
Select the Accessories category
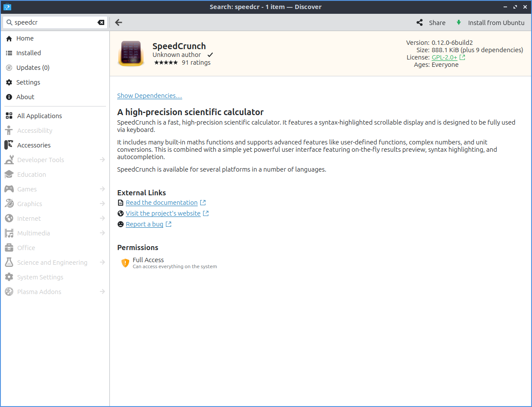point(34,145)
